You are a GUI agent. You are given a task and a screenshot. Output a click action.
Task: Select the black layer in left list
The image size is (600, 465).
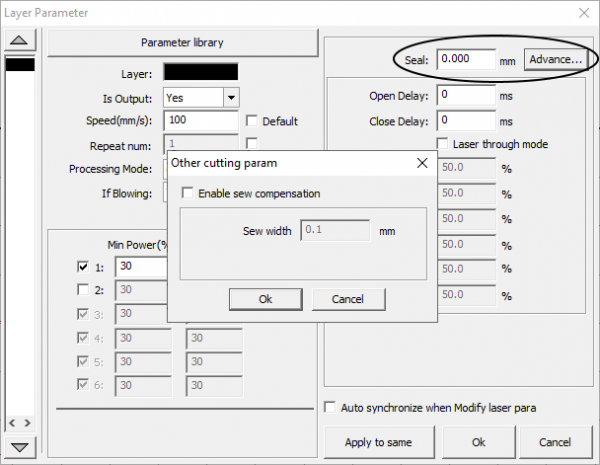click(21, 65)
